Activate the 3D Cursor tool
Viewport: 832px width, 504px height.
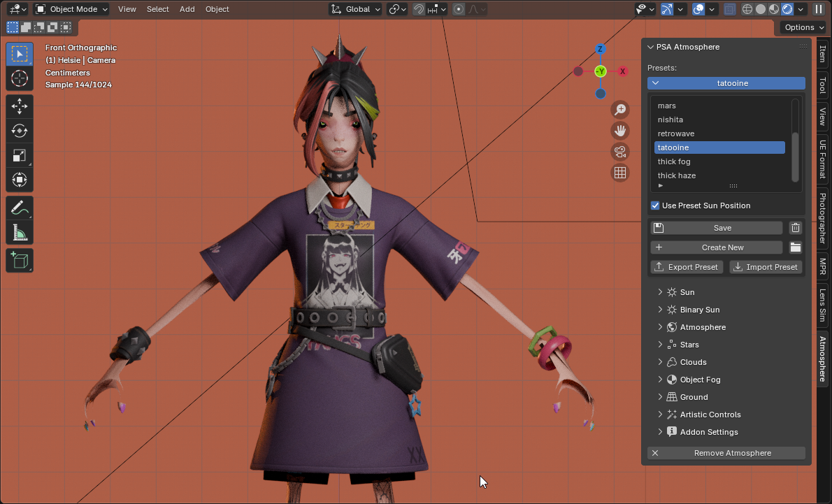pyautogui.click(x=20, y=78)
